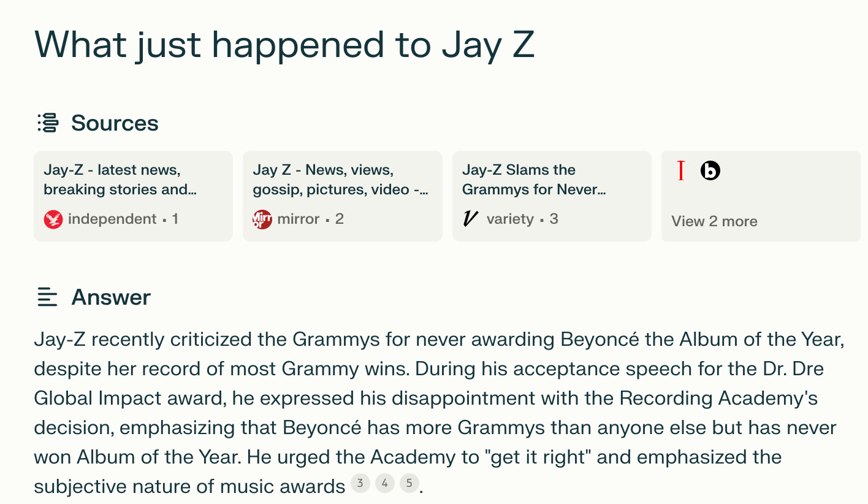Viewport: 868px width, 504px height.
Task: Select the question title 'What just happened to Jay Z'
Action: pos(285,45)
